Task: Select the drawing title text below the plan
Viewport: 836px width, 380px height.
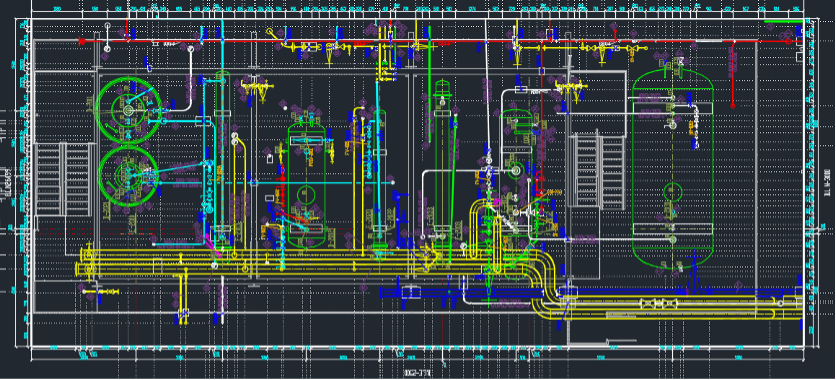Action: (417, 372)
